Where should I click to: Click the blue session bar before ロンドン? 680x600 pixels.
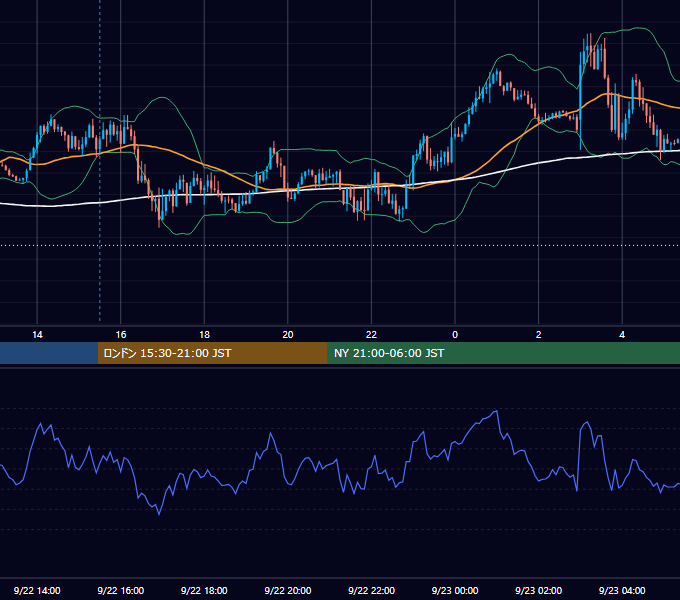49,353
